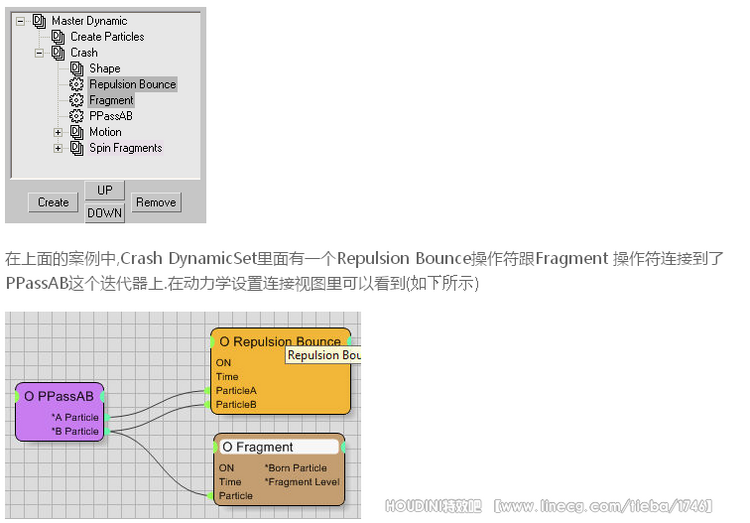Select Fragment in the tree

coord(111,100)
